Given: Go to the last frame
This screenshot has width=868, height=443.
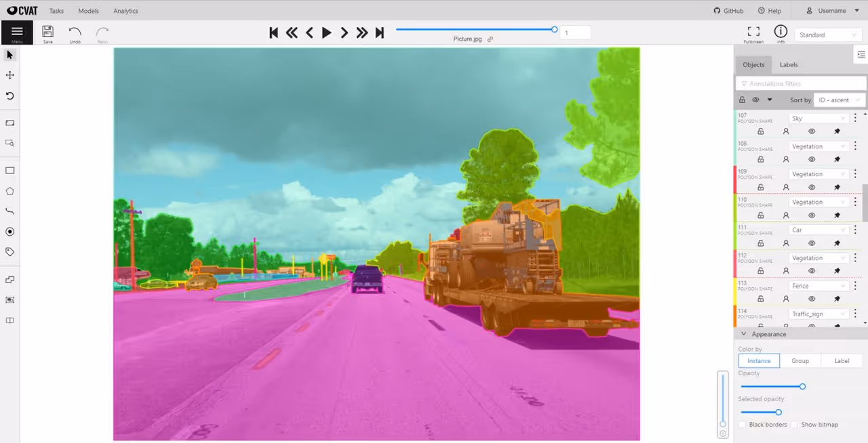Looking at the screenshot, I should coord(380,33).
